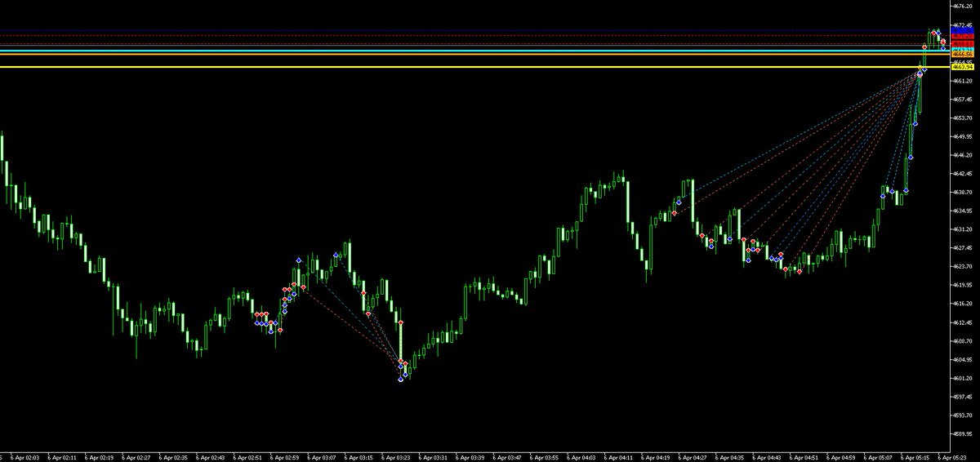Click price axis label 4589.95

(963, 433)
